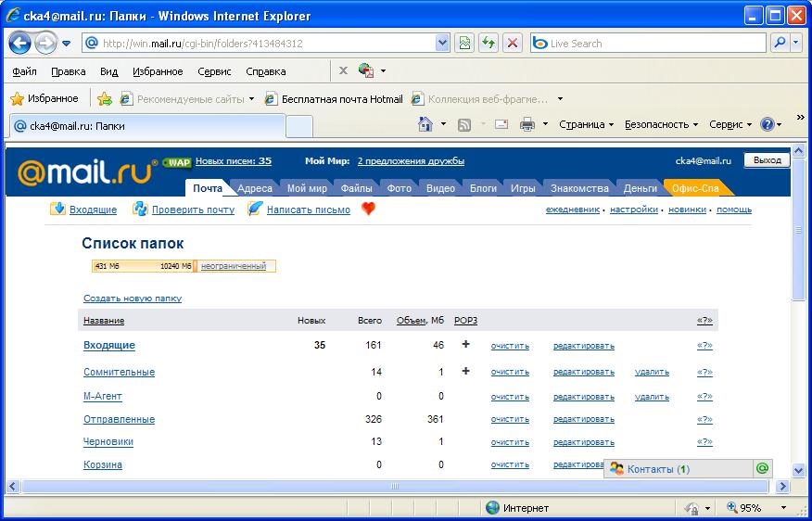Click the magnifier Search button
812x521 pixels.
tap(780, 44)
